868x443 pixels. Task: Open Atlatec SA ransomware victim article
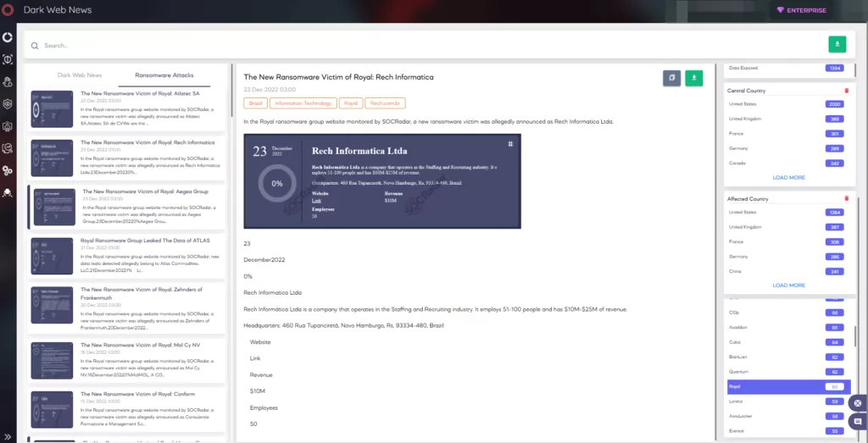click(x=127, y=109)
